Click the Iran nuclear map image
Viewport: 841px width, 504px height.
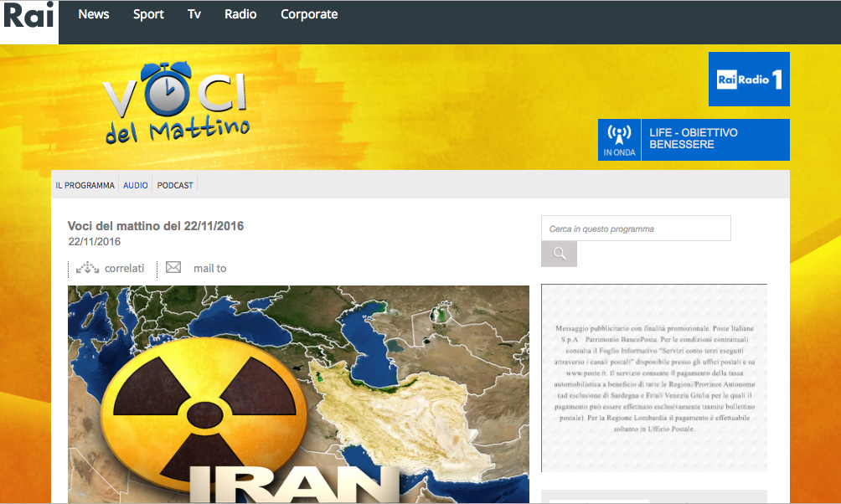click(x=298, y=393)
